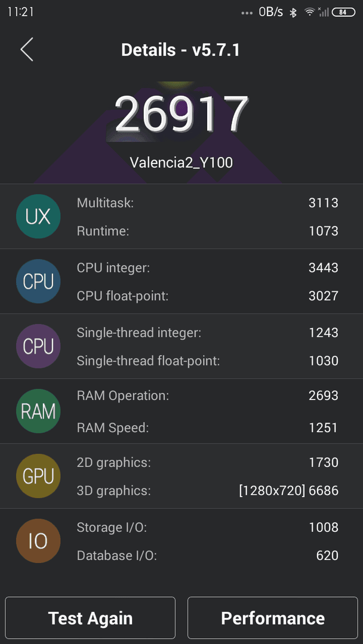Tap the CPU integer score row
The width and height of the screenshot is (363, 644).
[x=208, y=268]
